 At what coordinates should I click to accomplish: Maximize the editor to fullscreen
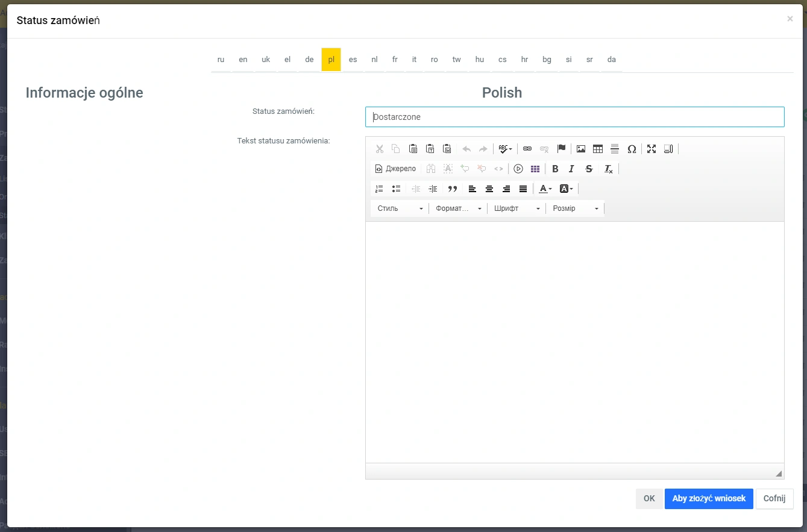[x=652, y=149]
